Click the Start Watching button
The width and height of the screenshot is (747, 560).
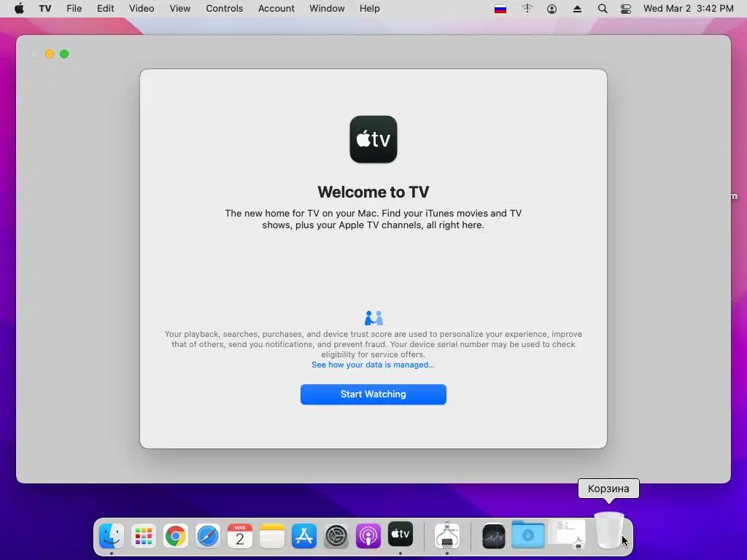(x=373, y=394)
